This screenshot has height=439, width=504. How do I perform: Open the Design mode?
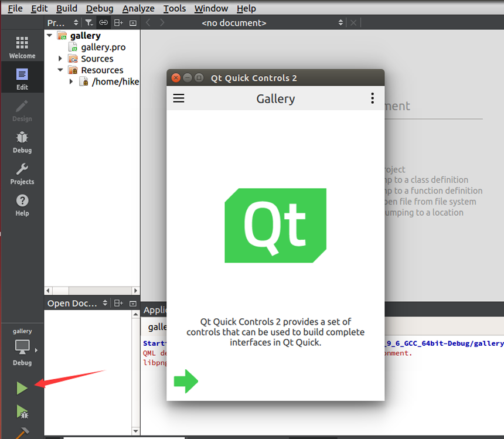tap(22, 110)
